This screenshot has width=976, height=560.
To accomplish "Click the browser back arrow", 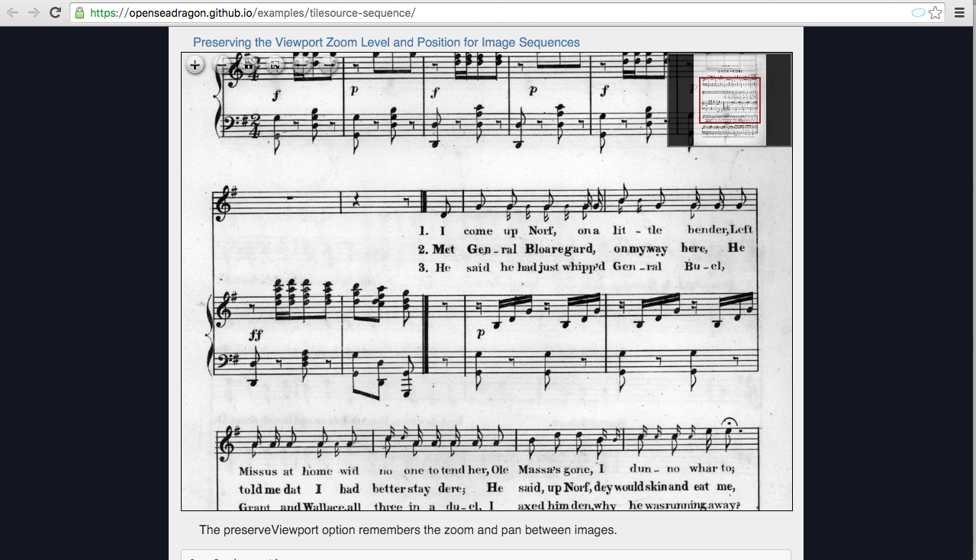I will 12,13.
